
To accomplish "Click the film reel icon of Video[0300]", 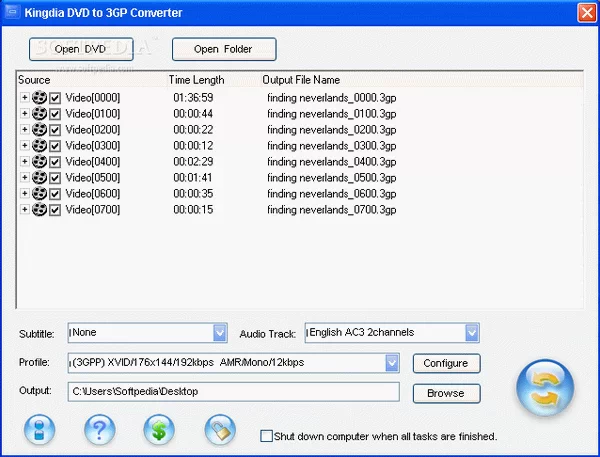I will (39, 145).
